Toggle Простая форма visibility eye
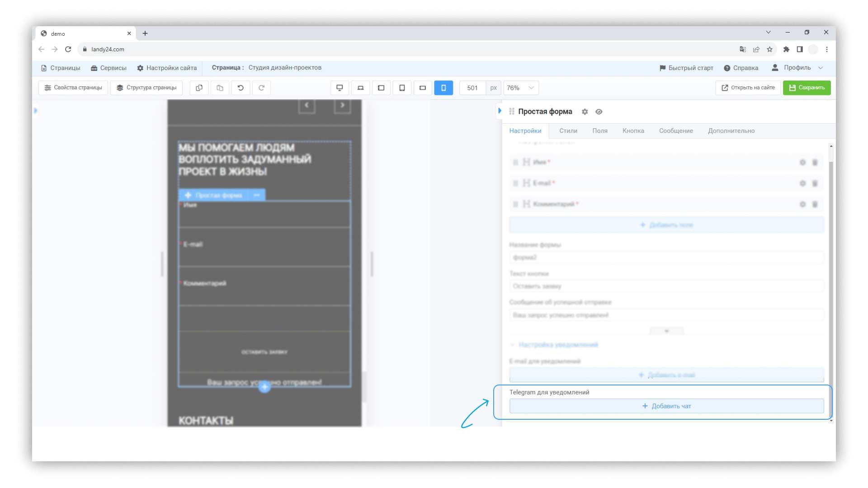Viewport: 868px width, 488px height. (599, 112)
